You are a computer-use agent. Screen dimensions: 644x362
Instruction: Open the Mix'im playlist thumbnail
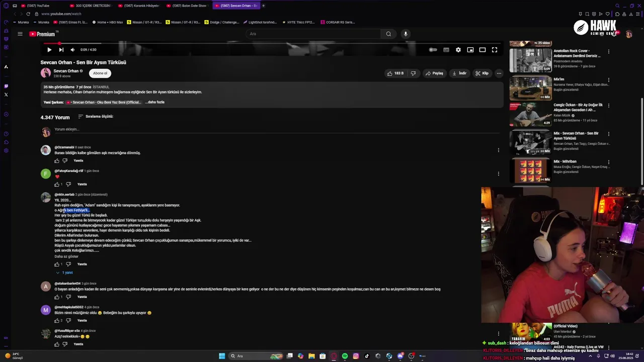pyautogui.click(x=530, y=88)
